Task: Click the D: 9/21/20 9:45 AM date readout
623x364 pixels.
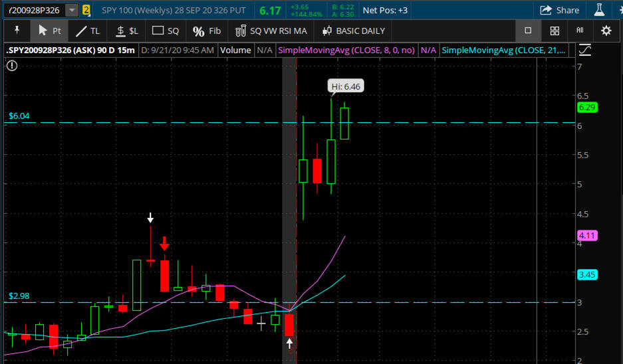Action: tap(178, 50)
